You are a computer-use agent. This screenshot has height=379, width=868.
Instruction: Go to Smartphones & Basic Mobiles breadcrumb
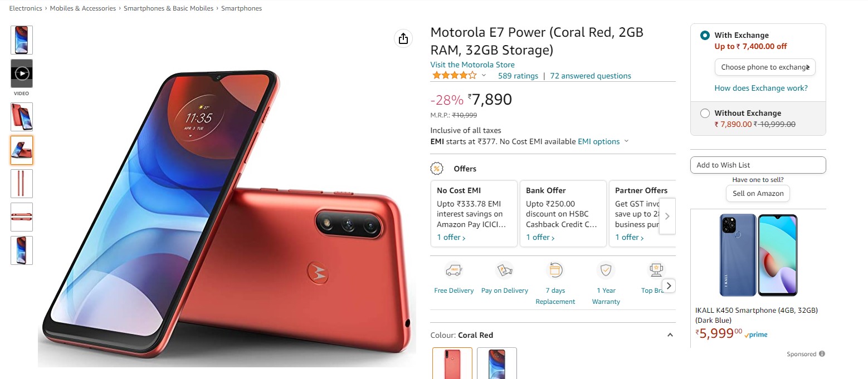(168, 8)
